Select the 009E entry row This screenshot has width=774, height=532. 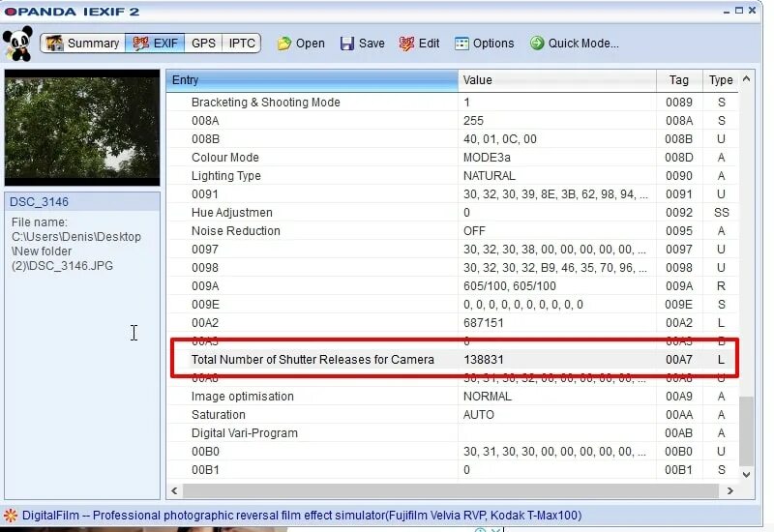click(x=452, y=305)
